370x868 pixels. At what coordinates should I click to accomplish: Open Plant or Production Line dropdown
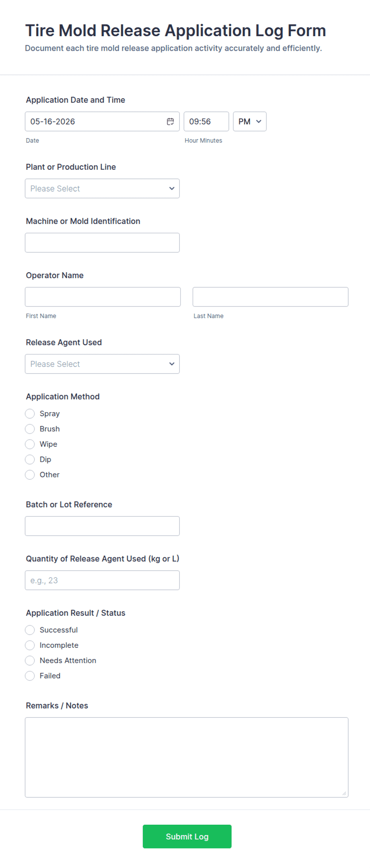click(102, 188)
